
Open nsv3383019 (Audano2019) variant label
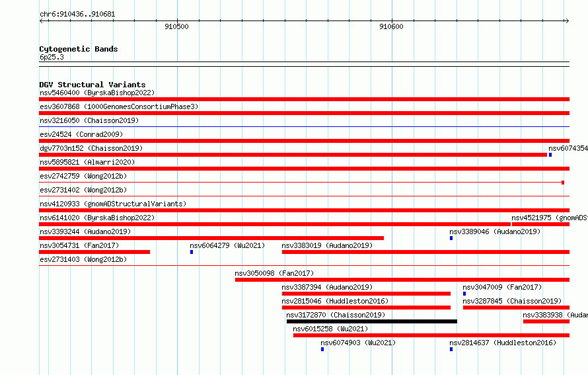coord(327,245)
